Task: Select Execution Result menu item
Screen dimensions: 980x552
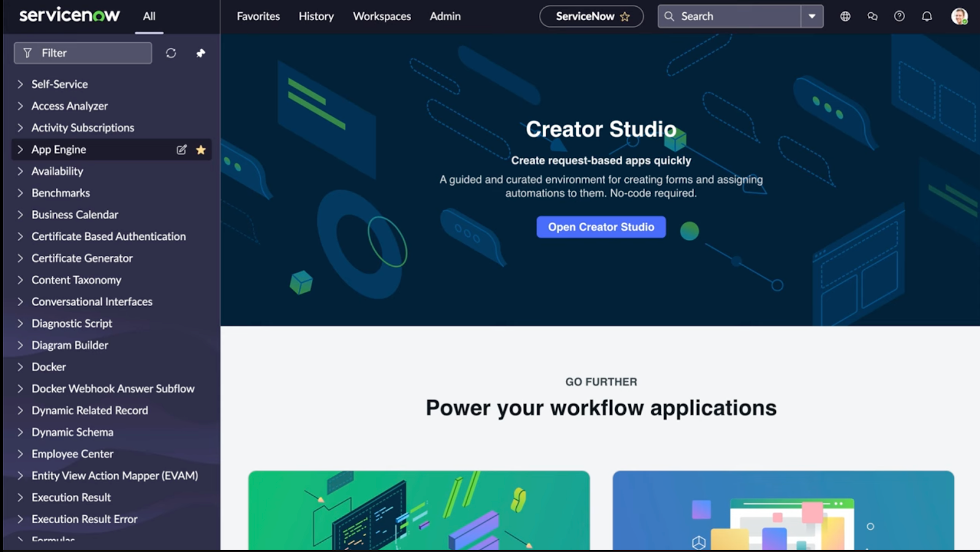Action: click(x=71, y=498)
